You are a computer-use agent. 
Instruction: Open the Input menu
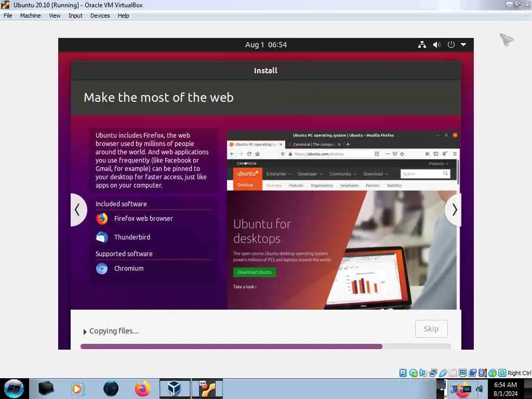[x=75, y=16]
